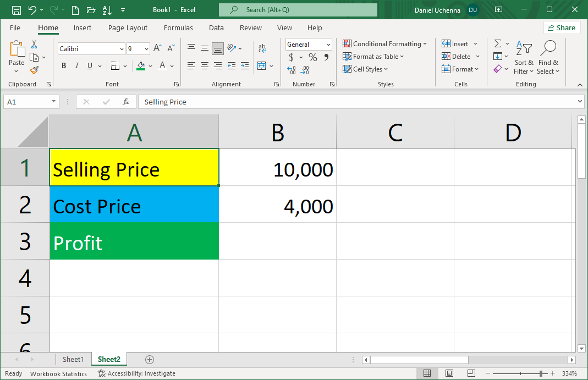Toggle Bold formatting

pos(64,65)
